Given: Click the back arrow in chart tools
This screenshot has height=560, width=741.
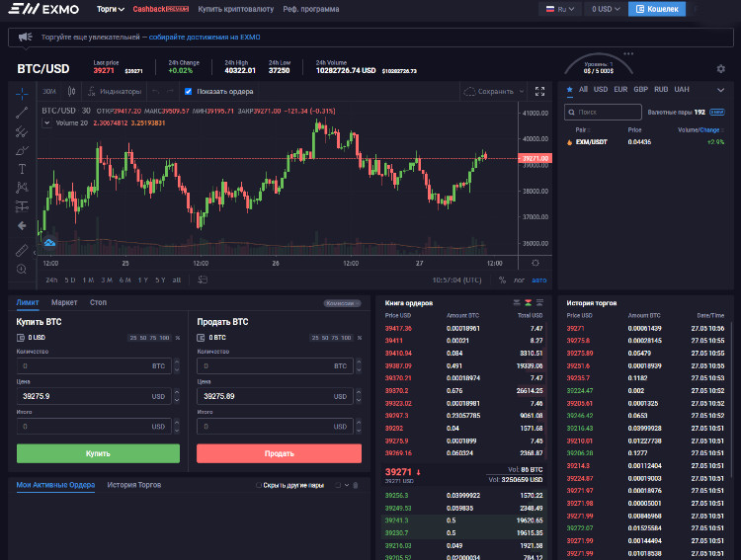Looking at the screenshot, I should (x=22, y=225).
